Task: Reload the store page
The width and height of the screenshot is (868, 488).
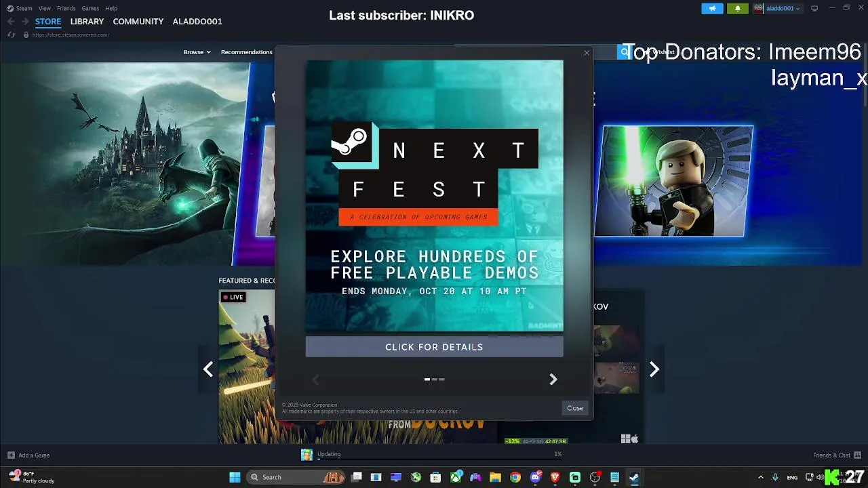Action: coord(11,35)
